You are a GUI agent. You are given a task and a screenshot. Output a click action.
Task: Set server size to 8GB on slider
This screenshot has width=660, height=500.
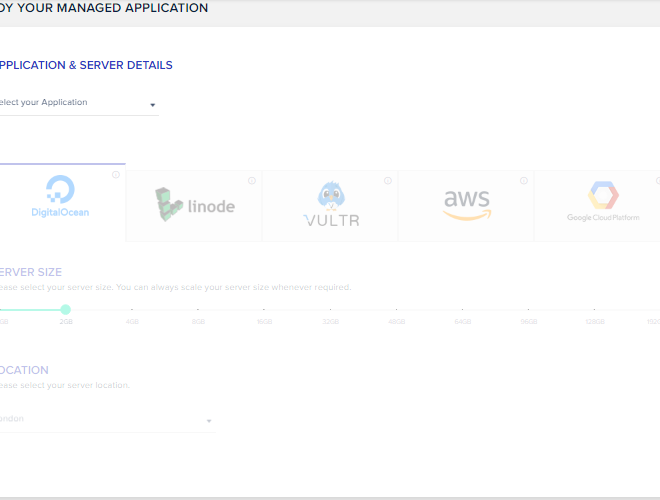click(198, 310)
